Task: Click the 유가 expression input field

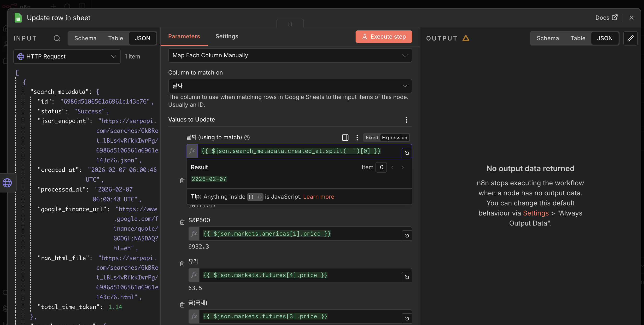Action: [300, 275]
